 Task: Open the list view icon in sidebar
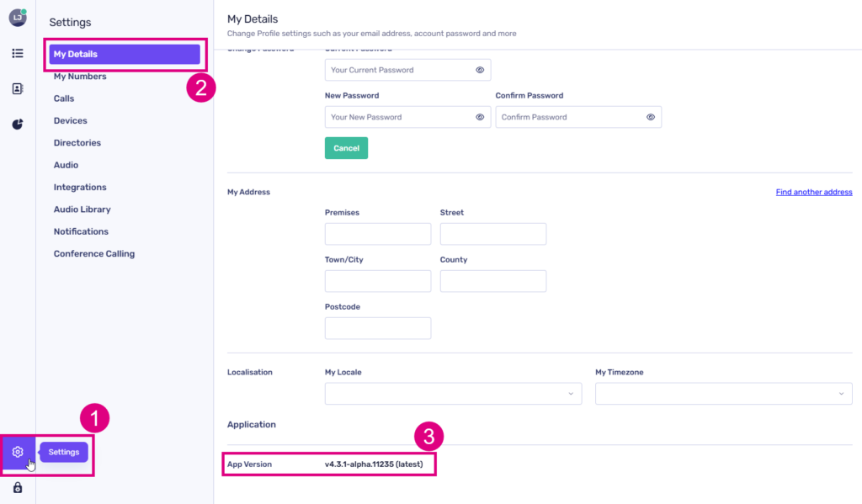tap(18, 53)
